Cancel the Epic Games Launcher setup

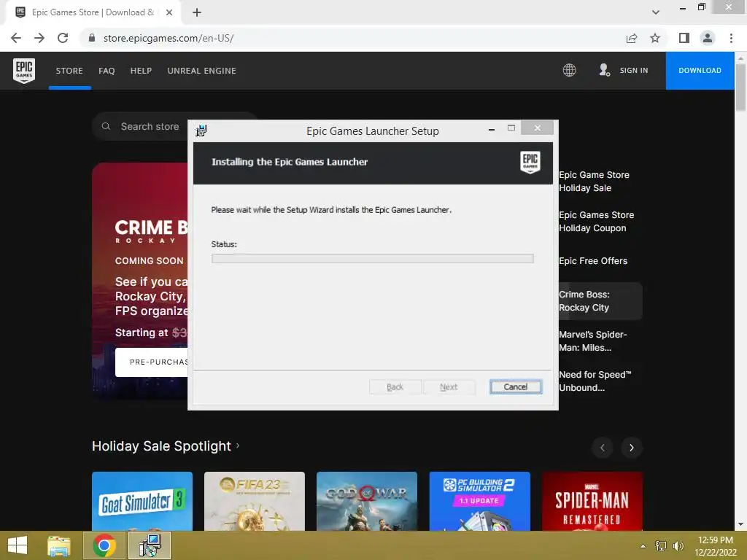tap(516, 386)
